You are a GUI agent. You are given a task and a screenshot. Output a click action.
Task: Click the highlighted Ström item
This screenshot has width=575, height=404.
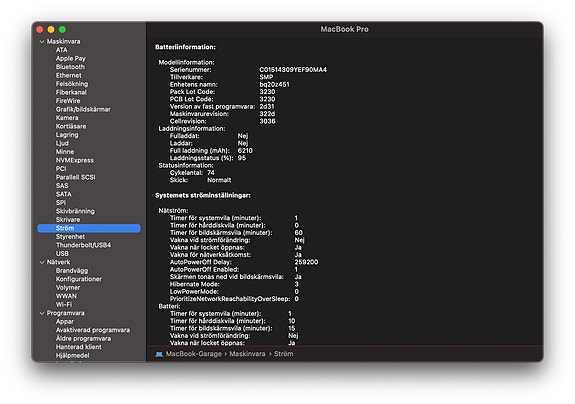click(x=89, y=228)
